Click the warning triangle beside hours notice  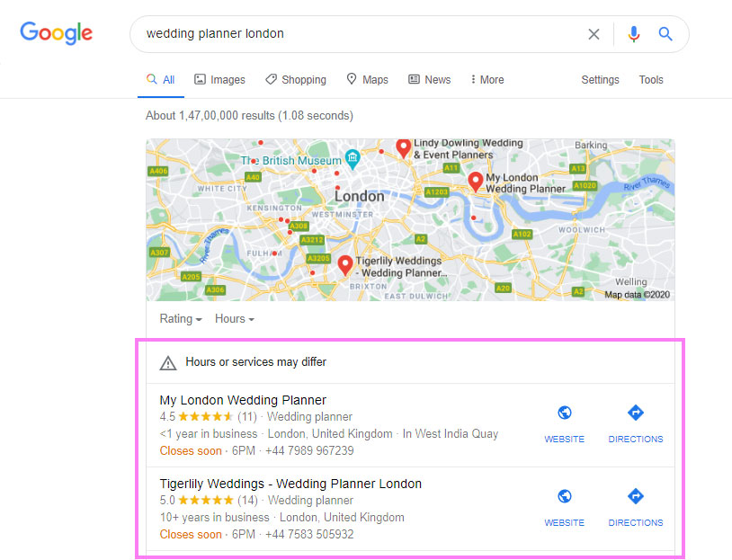pos(167,362)
